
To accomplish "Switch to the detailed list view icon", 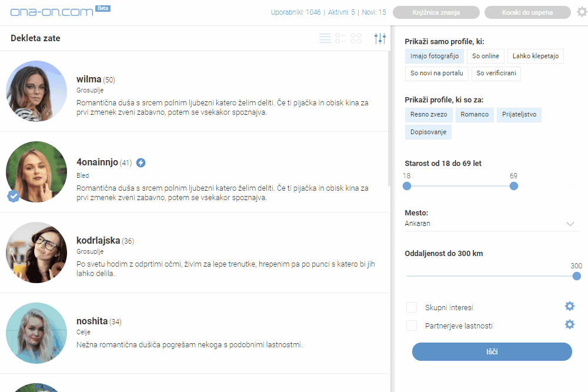I will coord(340,38).
